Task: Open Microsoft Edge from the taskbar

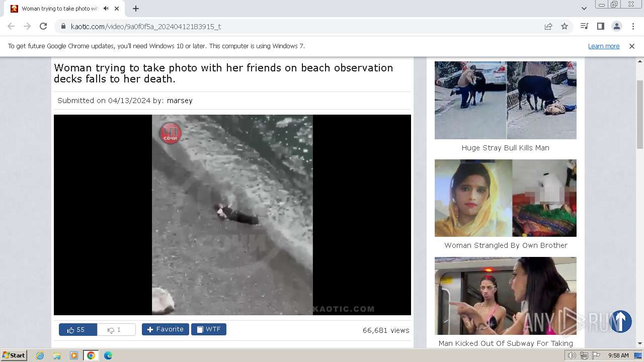Action: (108, 355)
